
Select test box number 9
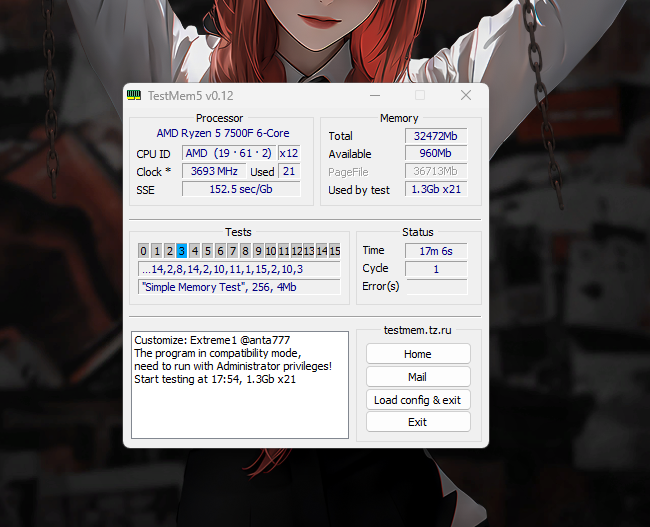coord(258,251)
